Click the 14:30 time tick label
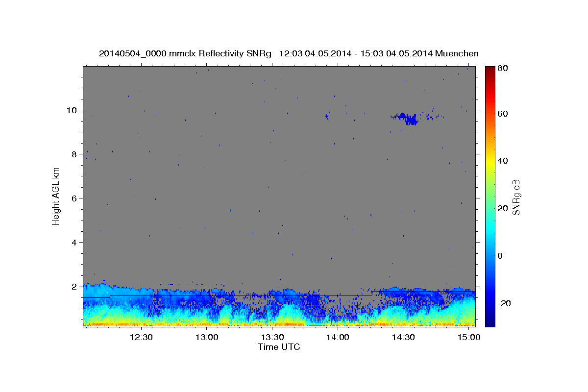This screenshot has width=588, height=392. [x=404, y=338]
